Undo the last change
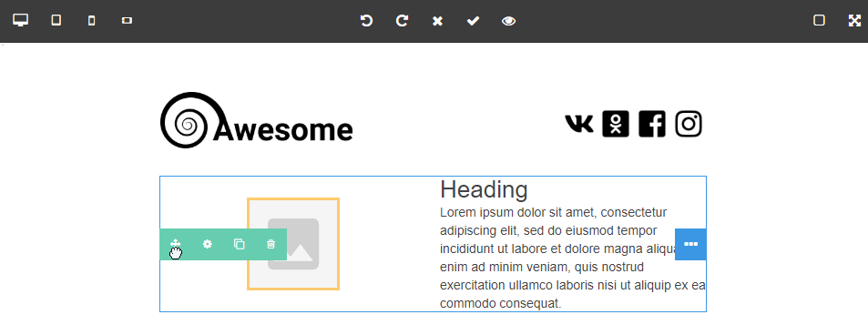This screenshot has height=335, width=868. 366,21
